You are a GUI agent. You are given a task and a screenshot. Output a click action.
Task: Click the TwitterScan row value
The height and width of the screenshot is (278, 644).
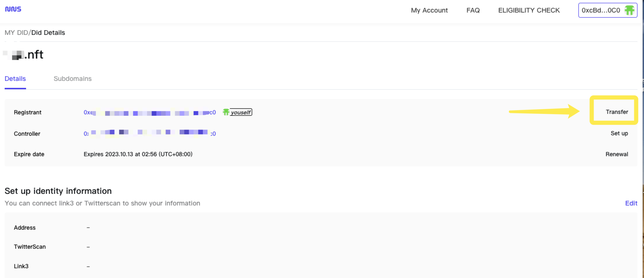tap(88, 247)
